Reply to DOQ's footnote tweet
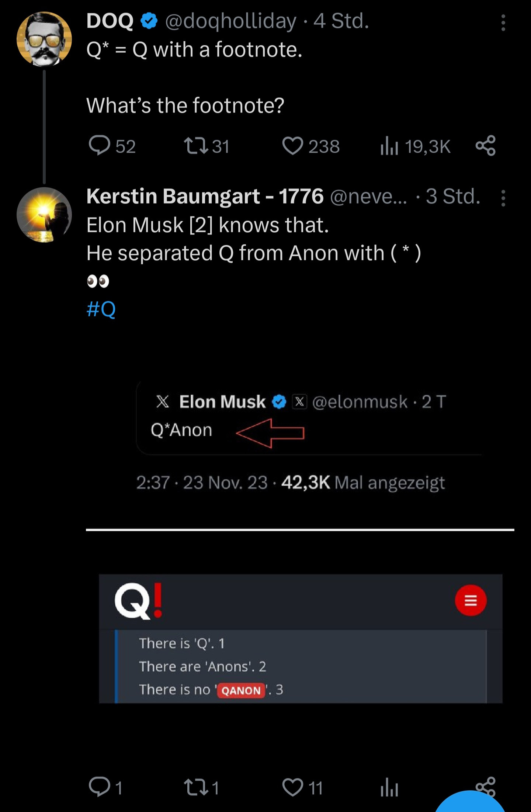This screenshot has width=531, height=812. point(100,146)
